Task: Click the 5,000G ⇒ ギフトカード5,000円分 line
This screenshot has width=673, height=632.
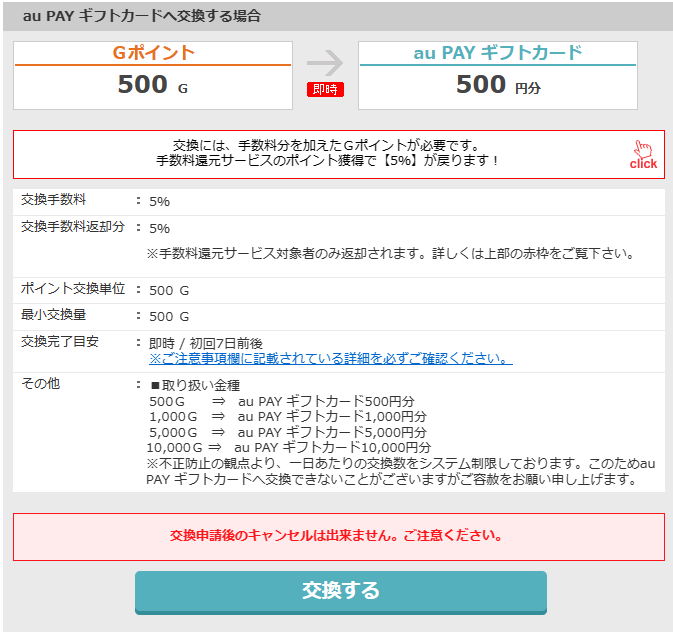Action: click(x=288, y=432)
